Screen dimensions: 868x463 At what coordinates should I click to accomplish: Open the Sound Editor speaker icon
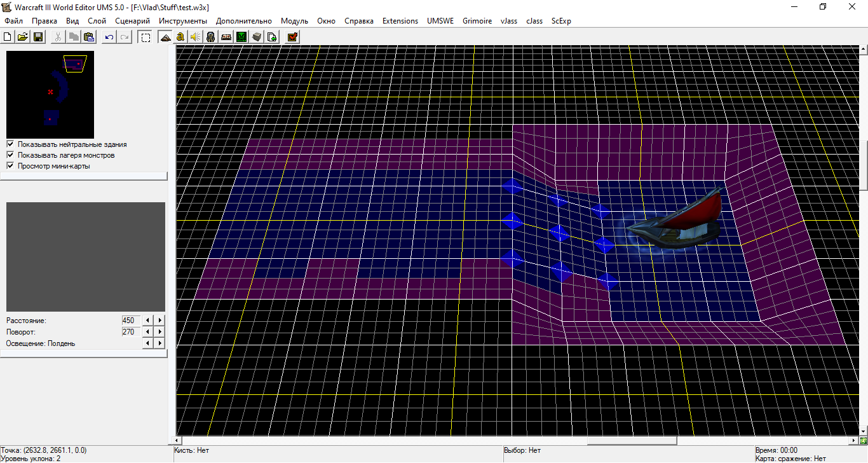pyautogui.click(x=196, y=37)
